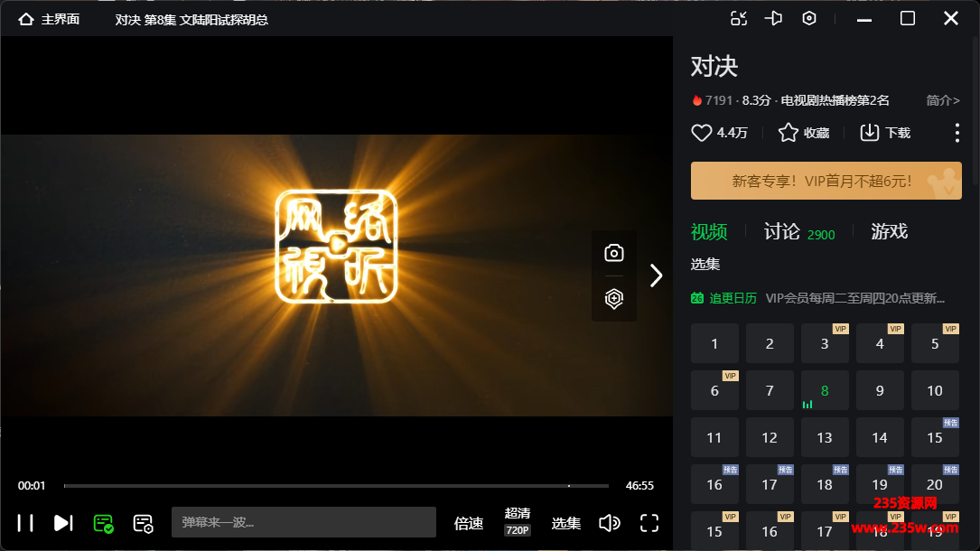
Task: Click the VIP first-month promotion banner
Action: point(826,181)
